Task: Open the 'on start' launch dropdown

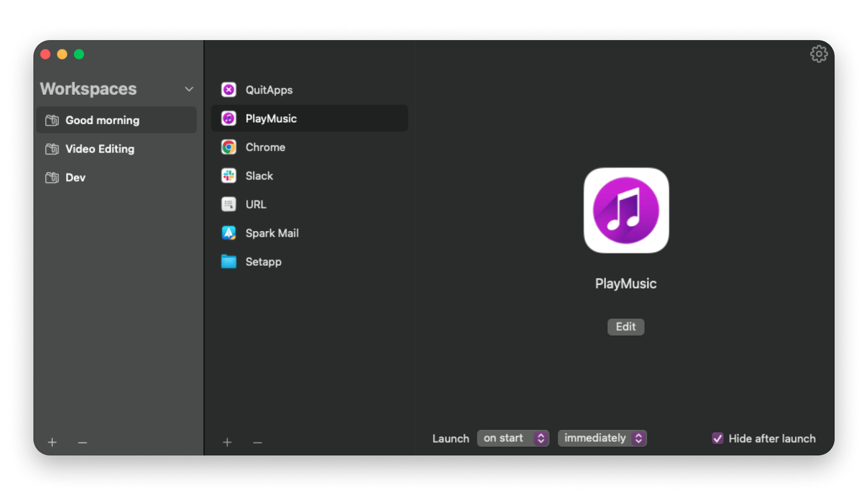Action: (513, 438)
